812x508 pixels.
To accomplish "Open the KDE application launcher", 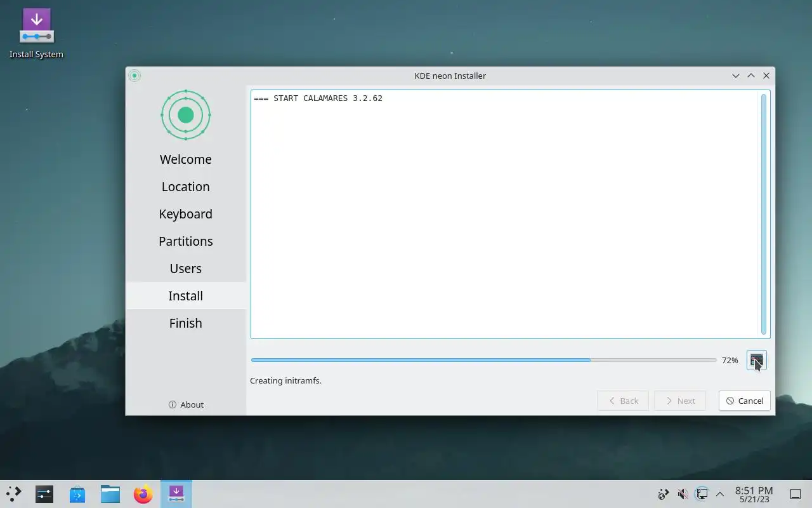I will tap(13, 493).
